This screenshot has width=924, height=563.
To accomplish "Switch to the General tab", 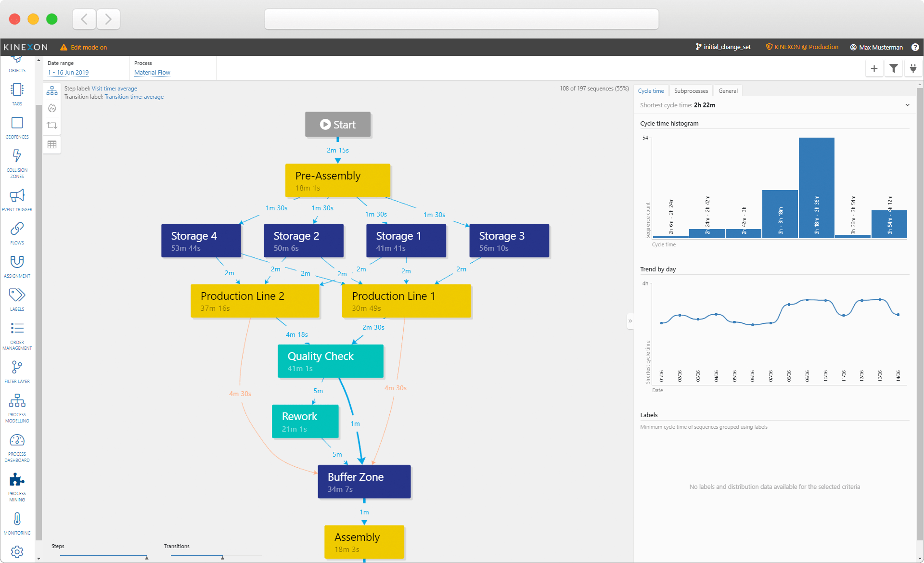I will [728, 91].
